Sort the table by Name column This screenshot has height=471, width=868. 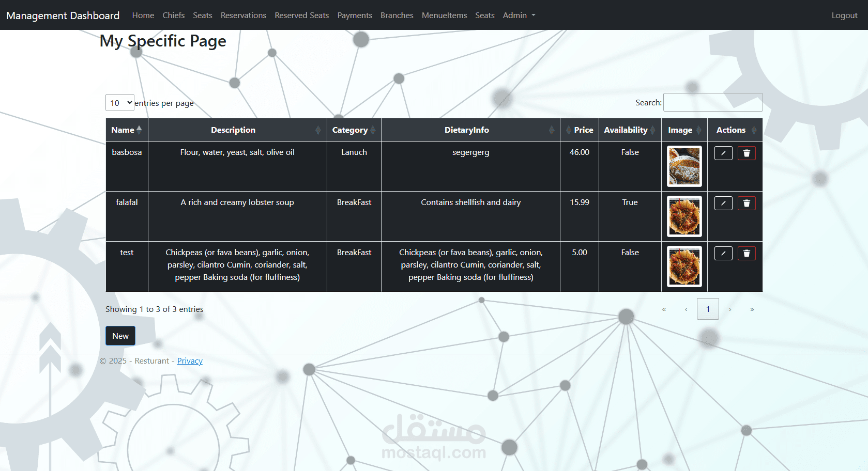point(127,130)
